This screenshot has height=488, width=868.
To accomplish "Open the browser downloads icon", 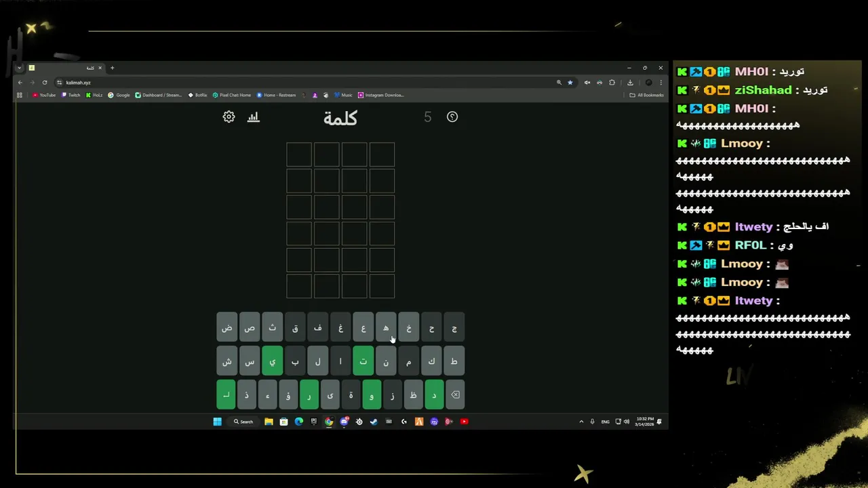I will (630, 83).
